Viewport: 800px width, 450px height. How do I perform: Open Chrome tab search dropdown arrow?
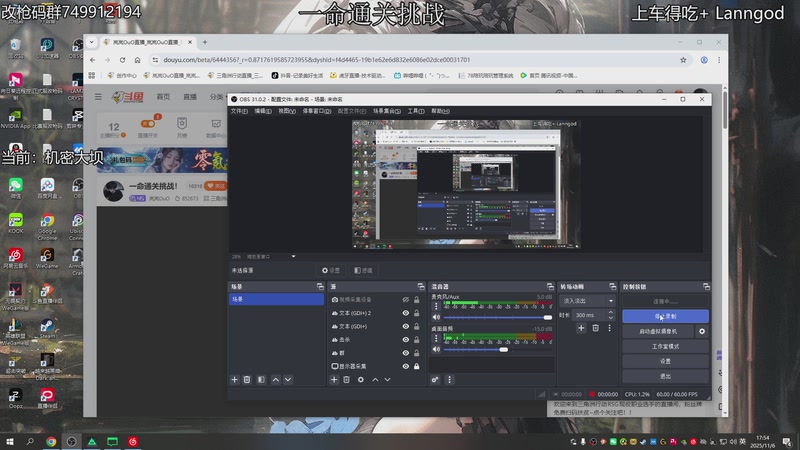pyautogui.click(x=91, y=42)
